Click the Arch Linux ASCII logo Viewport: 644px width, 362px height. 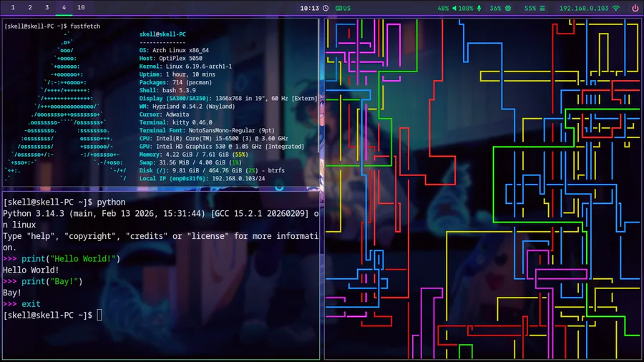(66, 107)
